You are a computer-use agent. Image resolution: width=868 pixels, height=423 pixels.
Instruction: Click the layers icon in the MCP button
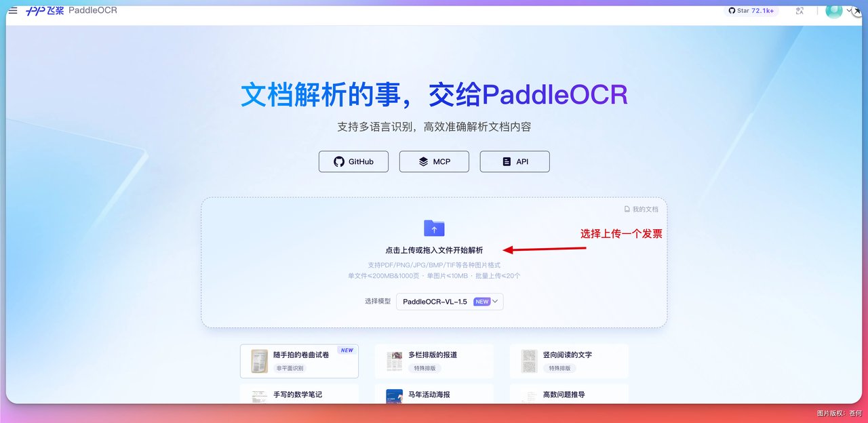(423, 161)
